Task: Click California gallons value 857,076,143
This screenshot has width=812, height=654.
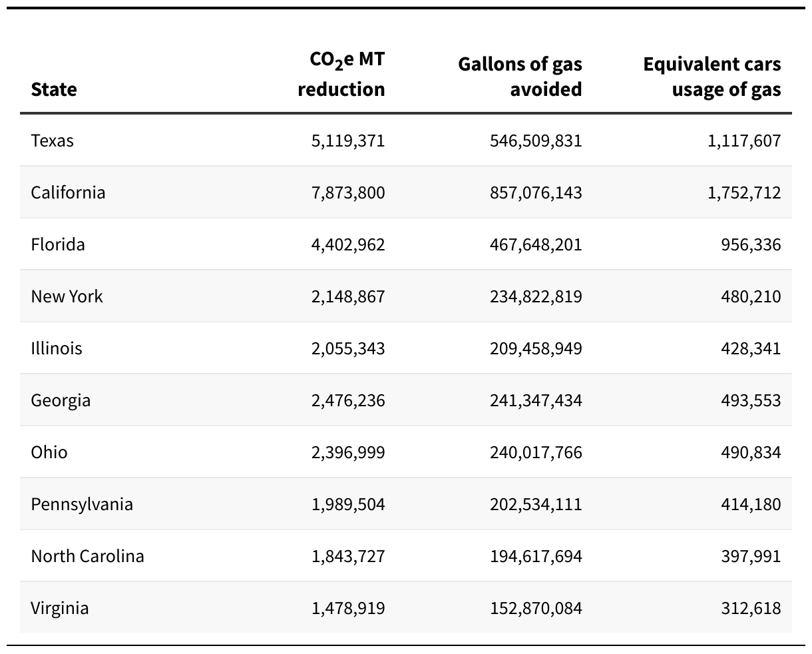Action: click(536, 192)
